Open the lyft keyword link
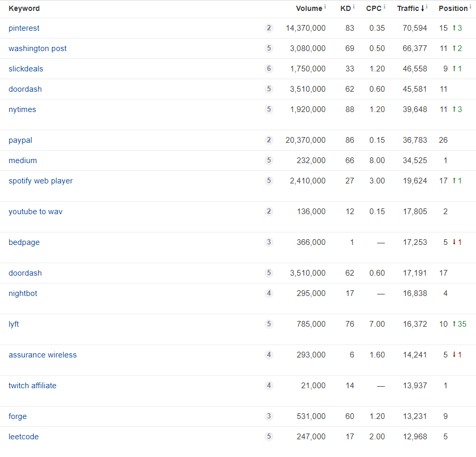 (14, 324)
